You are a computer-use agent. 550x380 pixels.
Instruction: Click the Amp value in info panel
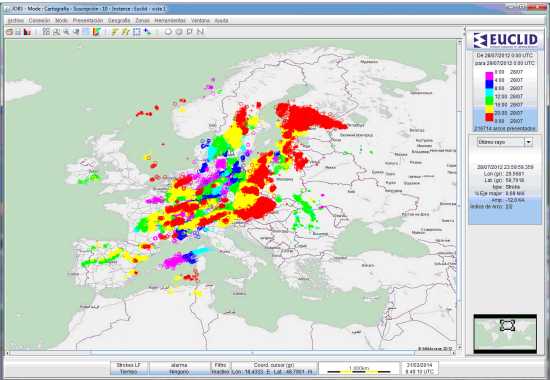[515, 200]
